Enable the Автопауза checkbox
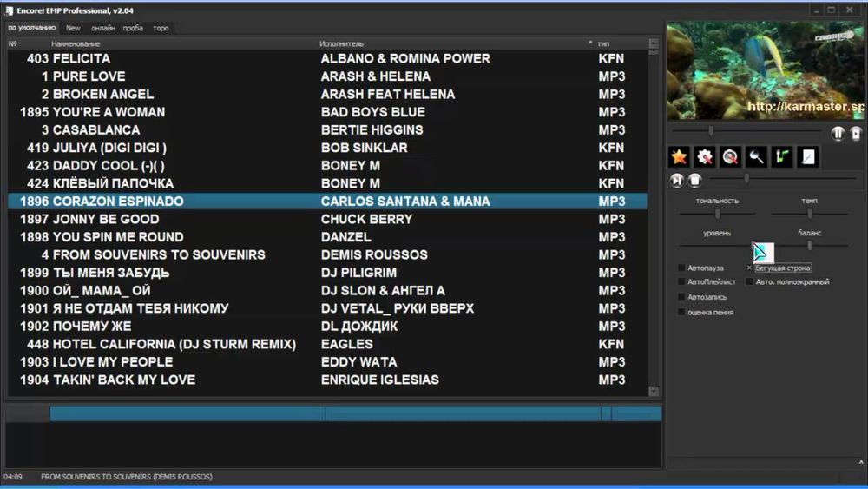868x489 pixels. [x=681, y=268]
